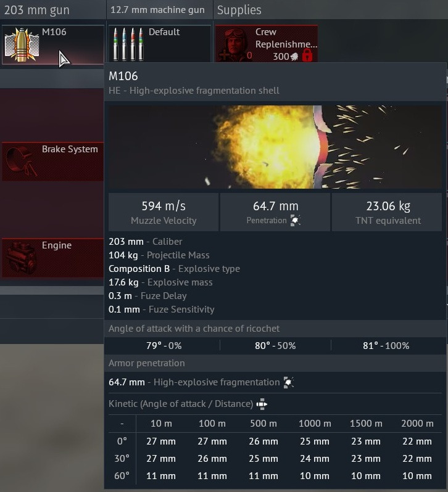Click the 30° row label
Viewport: 448px width, 492px height.
tap(122, 459)
